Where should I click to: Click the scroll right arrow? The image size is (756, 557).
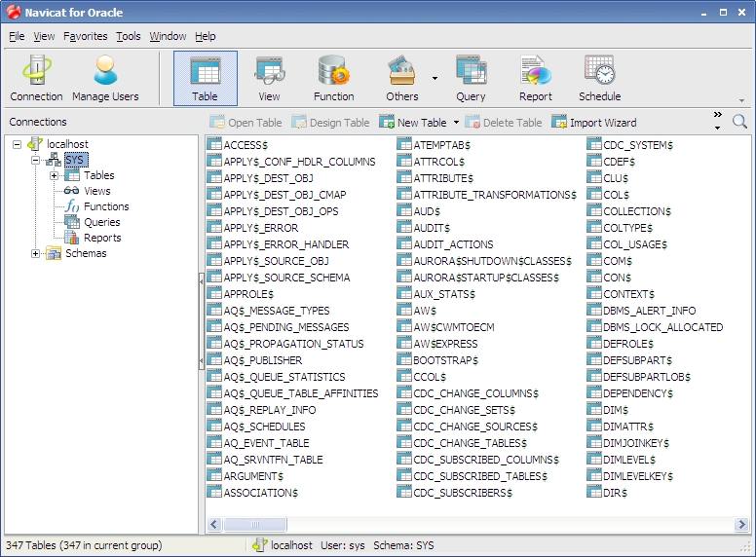741,524
